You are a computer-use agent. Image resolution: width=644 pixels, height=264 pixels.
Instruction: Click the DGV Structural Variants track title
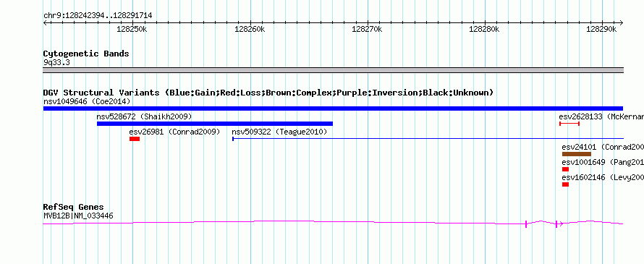[268, 93]
